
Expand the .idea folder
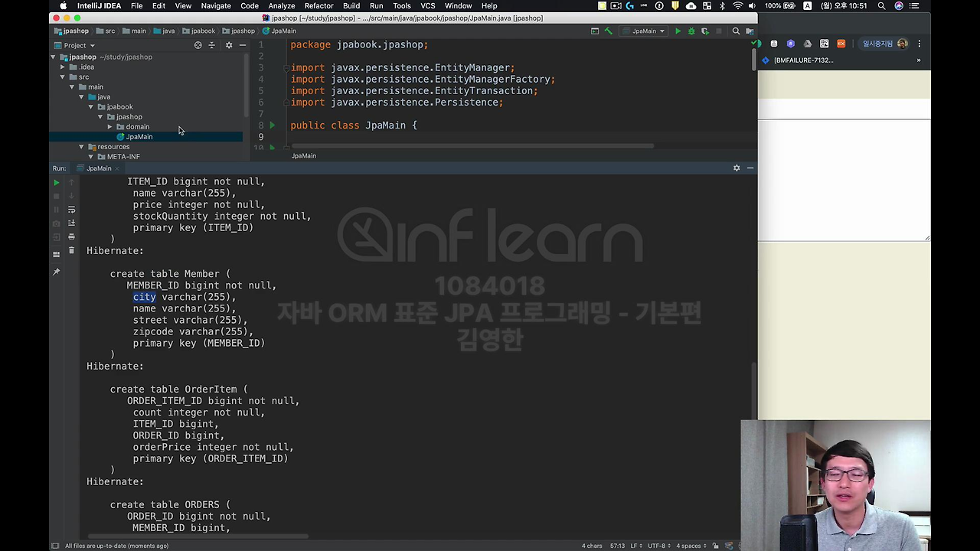[x=63, y=67]
